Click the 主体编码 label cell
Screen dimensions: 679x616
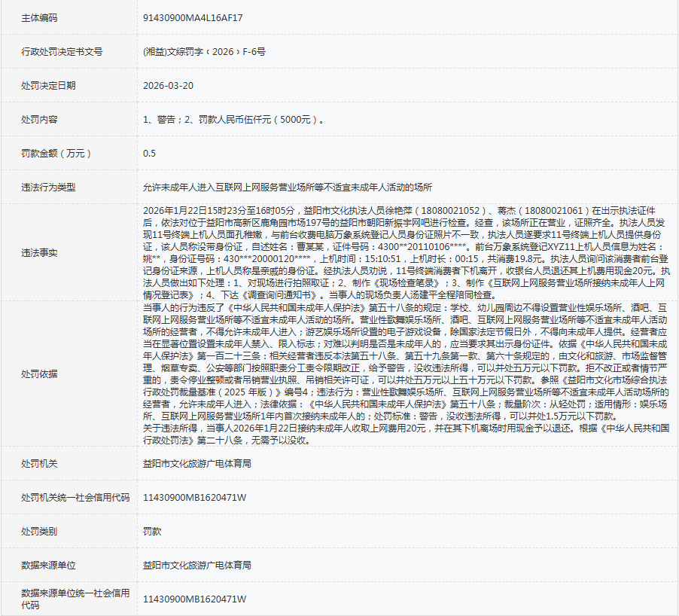(x=38, y=17)
